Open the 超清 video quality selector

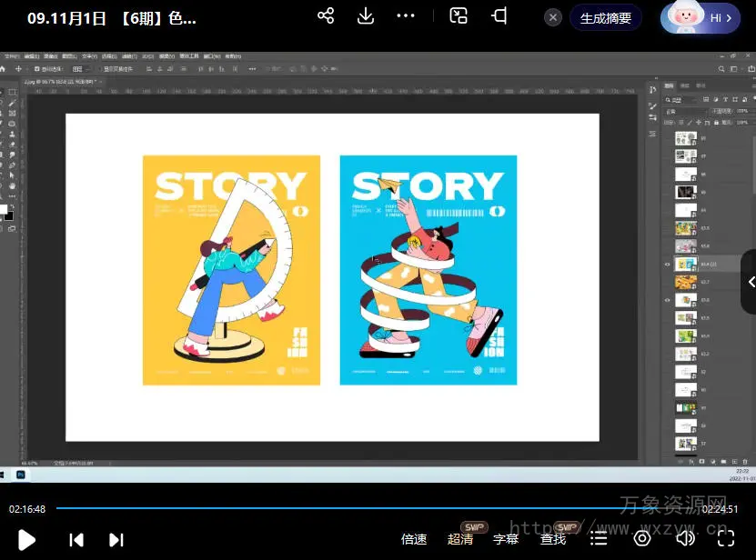460,539
